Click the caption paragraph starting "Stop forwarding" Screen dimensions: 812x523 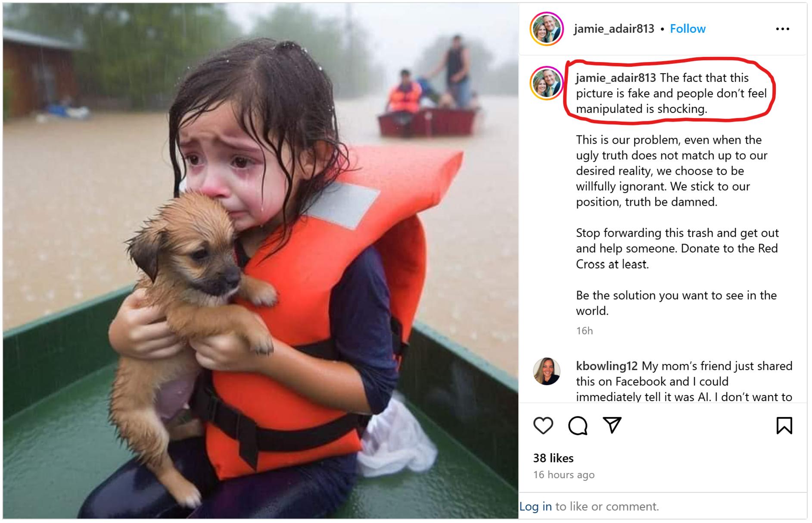tap(677, 248)
